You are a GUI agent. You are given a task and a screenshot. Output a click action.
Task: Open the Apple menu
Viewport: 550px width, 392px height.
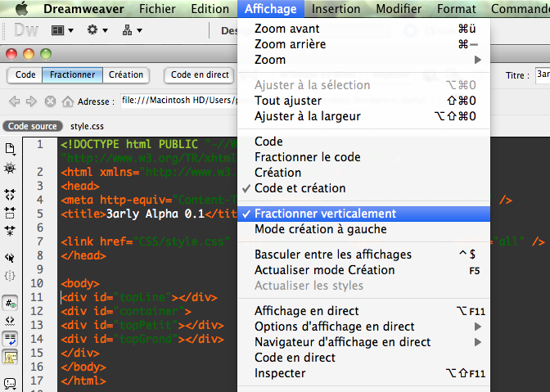pyautogui.click(x=22, y=8)
